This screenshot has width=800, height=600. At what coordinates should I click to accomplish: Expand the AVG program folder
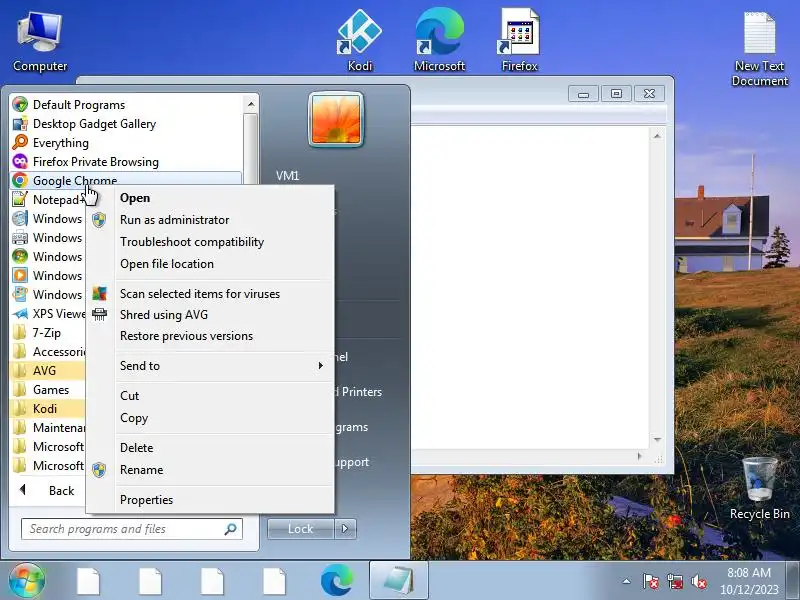(48, 370)
